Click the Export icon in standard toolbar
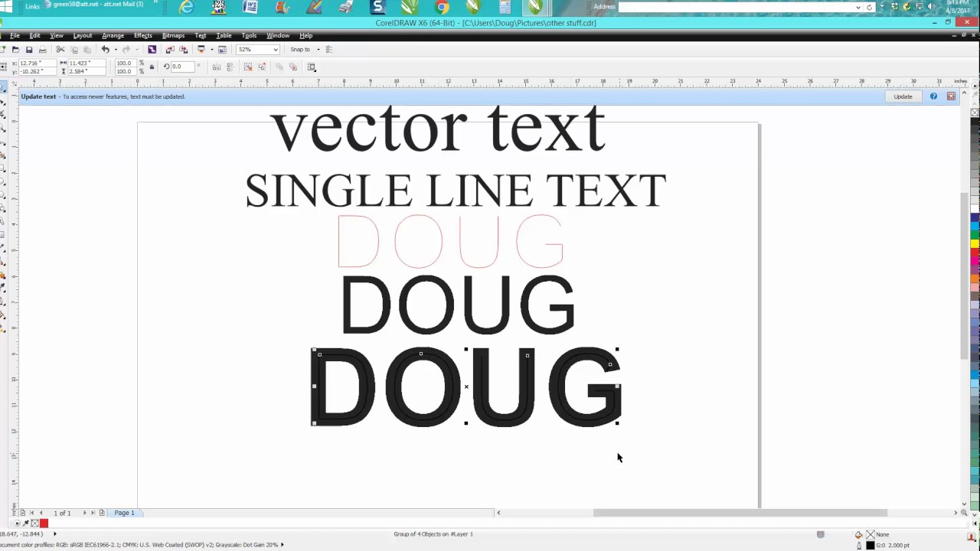The height and width of the screenshot is (551, 980). click(183, 50)
